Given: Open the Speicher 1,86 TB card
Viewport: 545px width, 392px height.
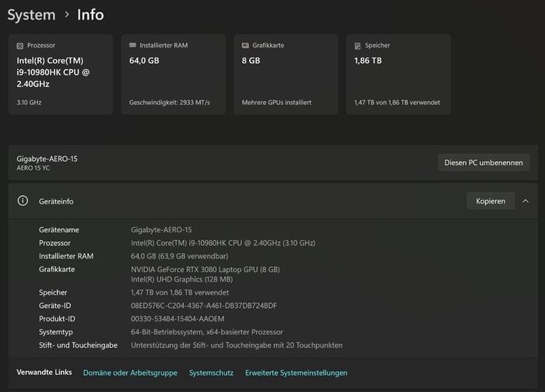Looking at the screenshot, I should point(399,74).
